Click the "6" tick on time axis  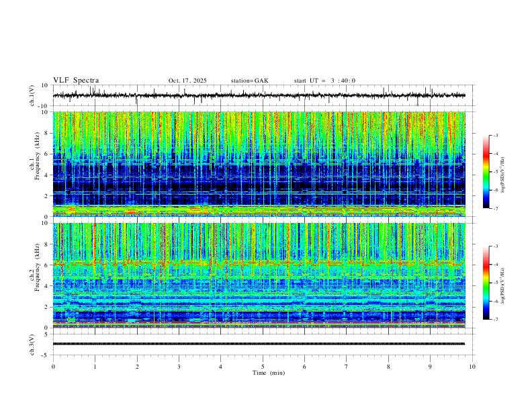tap(304, 367)
